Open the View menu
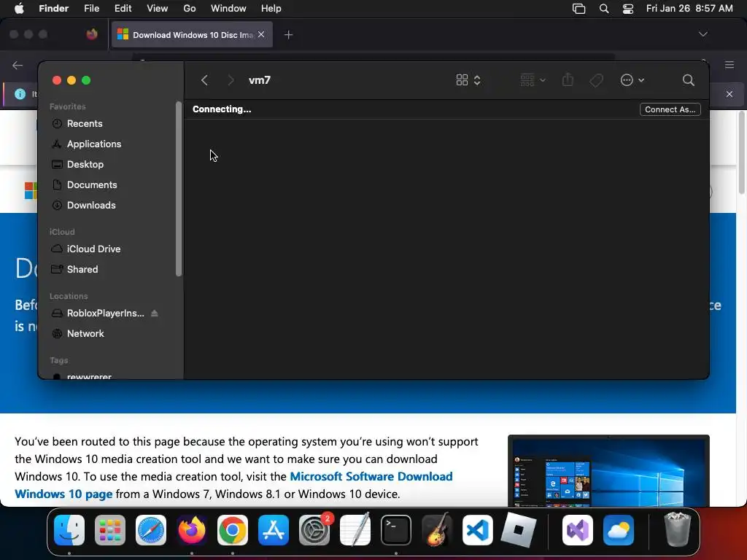 tap(158, 9)
